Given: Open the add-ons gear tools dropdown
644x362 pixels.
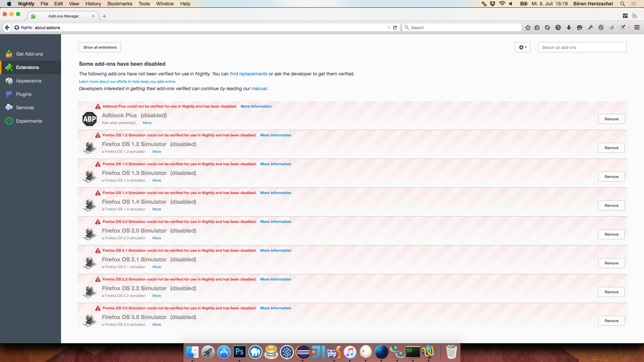Looking at the screenshot, I should (x=523, y=47).
